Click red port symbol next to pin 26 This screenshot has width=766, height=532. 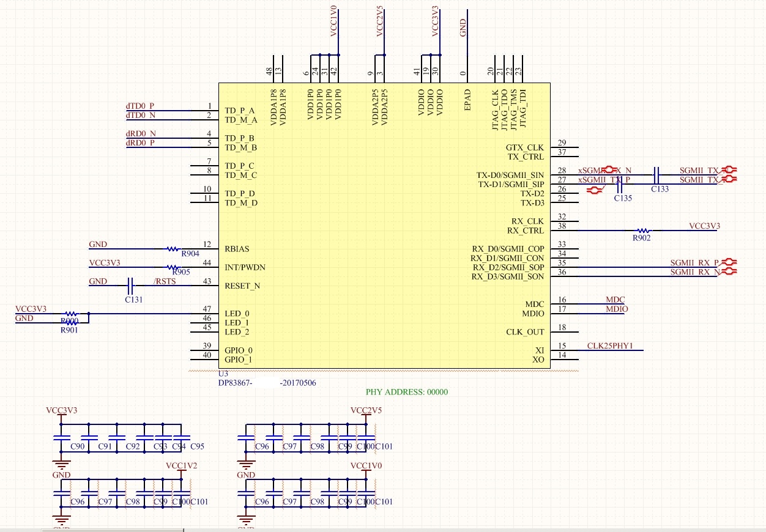[x=593, y=191]
